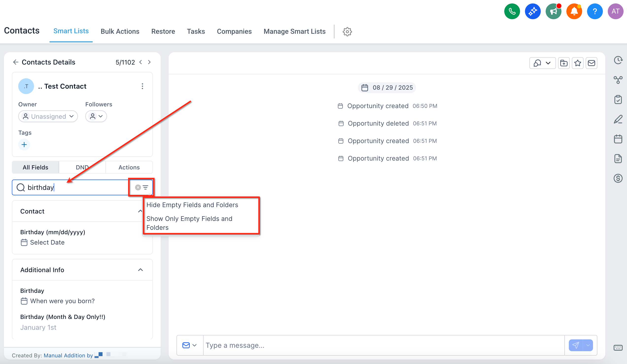Image resolution: width=627 pixels, height=364 pixels.
Task: Collapse the Additional Info section
Action: (140, 270)
